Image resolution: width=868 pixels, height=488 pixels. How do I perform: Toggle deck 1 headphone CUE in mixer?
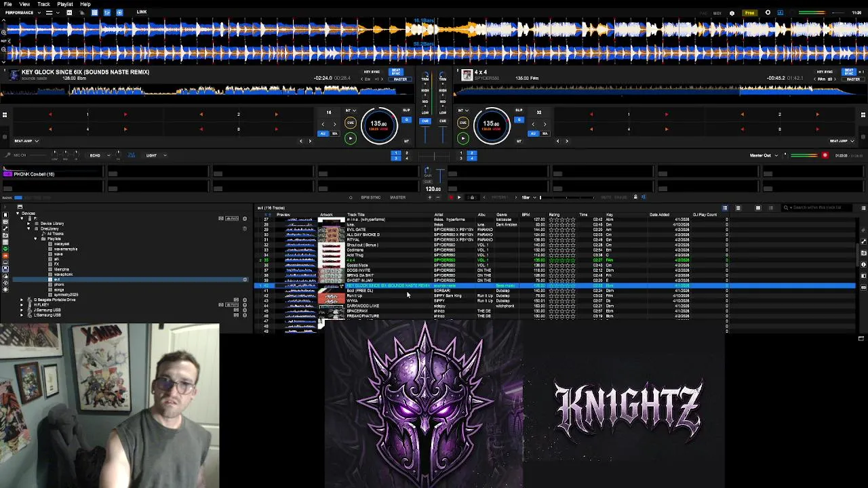coord(425,121)
